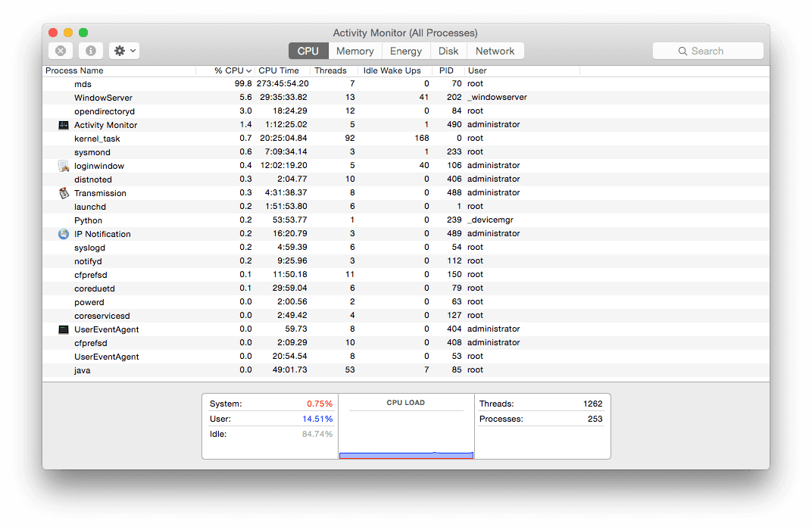This screenshot has width=812, height=530.
Task: Click the IP Notification process name
Action: tap(102, 234)
